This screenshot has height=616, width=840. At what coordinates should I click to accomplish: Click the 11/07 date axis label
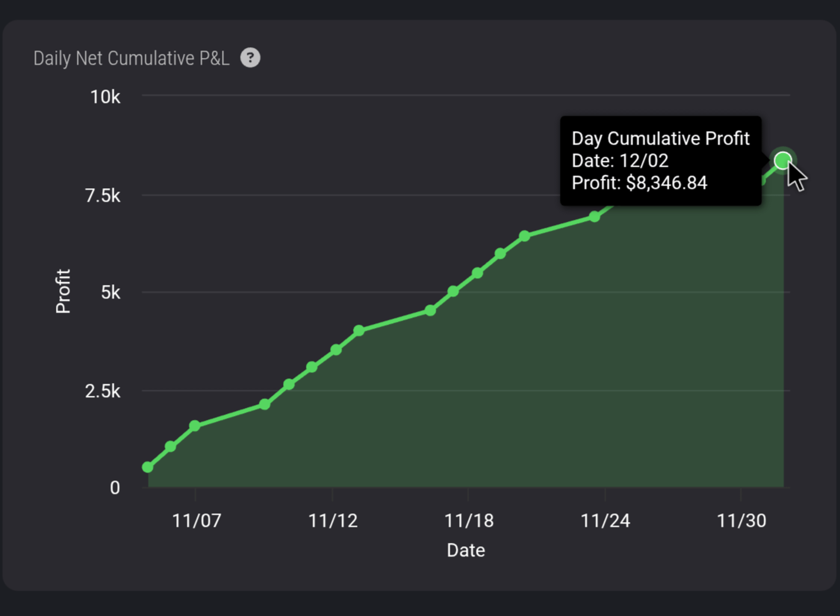(196, 521)
